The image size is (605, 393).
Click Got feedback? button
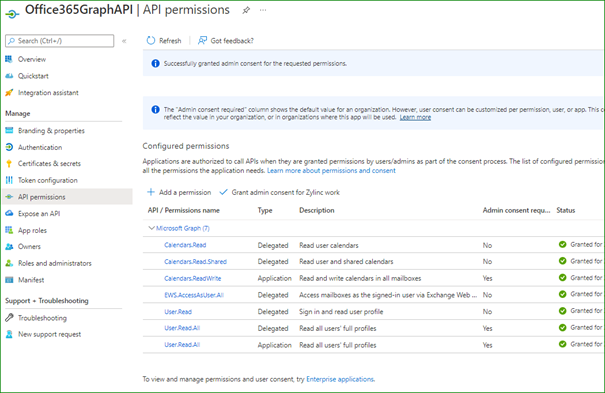225,40
